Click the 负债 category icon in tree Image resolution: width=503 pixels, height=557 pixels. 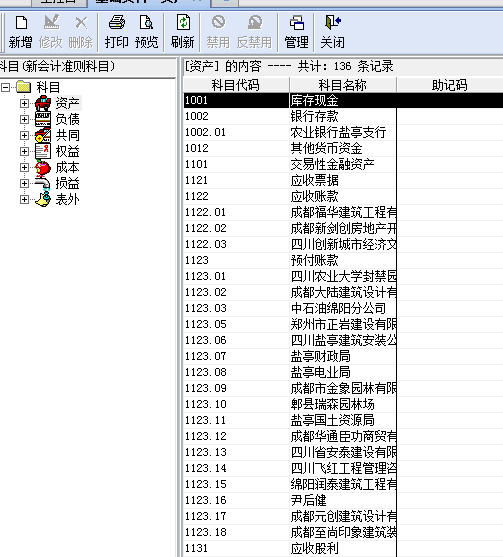(x=43, y=119)
